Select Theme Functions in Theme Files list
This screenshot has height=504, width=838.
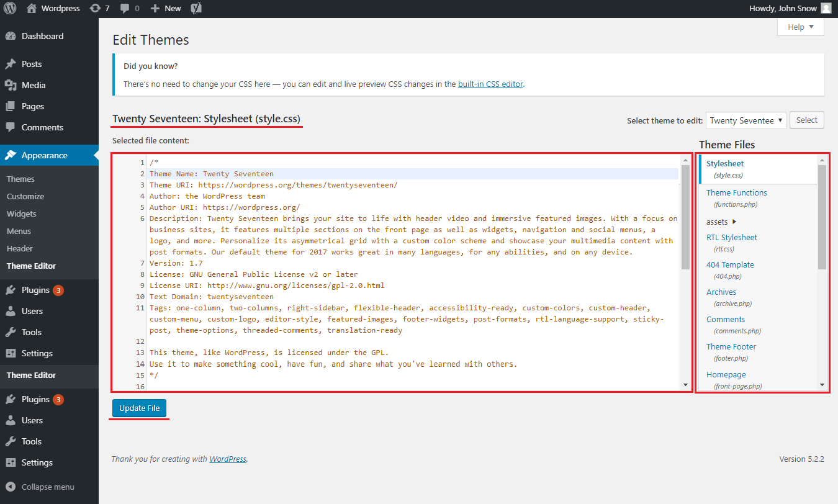(736, 192)
